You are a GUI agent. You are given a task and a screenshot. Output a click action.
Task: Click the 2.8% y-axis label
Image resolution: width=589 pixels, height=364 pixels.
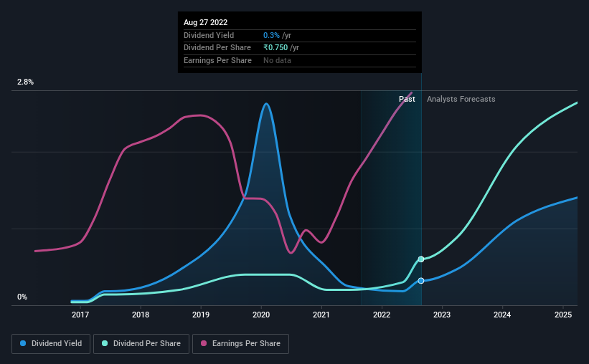click(25, 82)
